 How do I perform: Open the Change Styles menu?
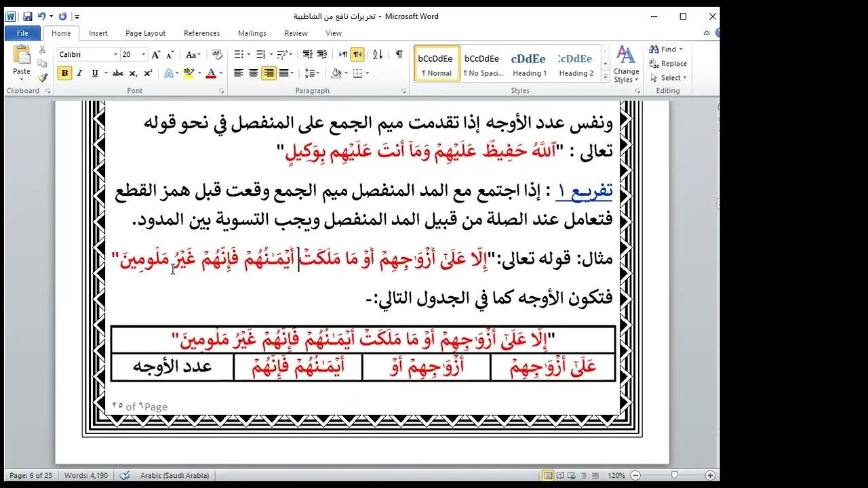[x=626, y=64]
